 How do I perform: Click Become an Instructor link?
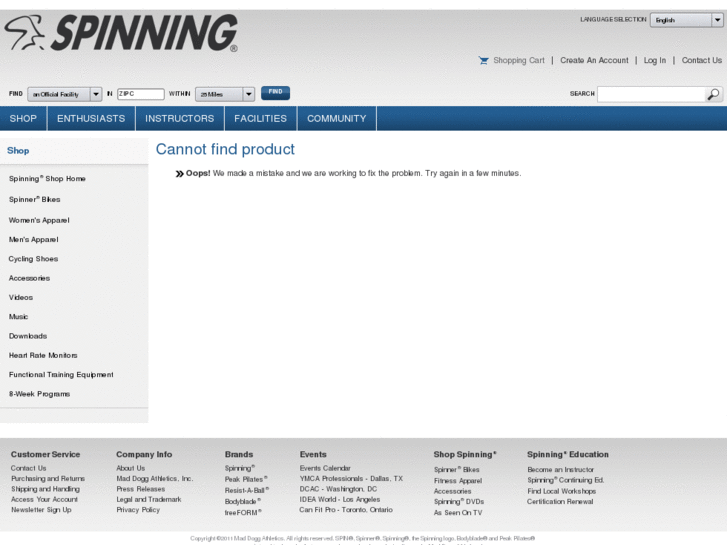click(x=561, y=469)
